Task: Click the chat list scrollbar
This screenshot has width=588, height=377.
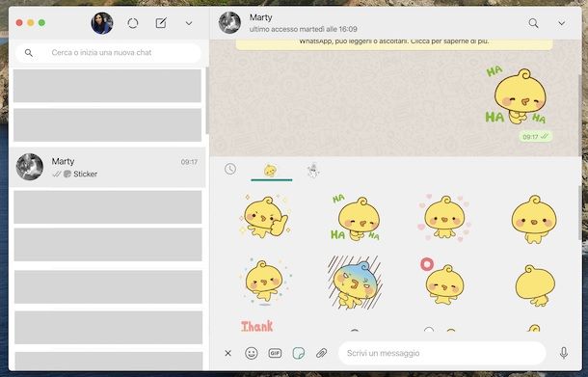Action: coord(206,100)
